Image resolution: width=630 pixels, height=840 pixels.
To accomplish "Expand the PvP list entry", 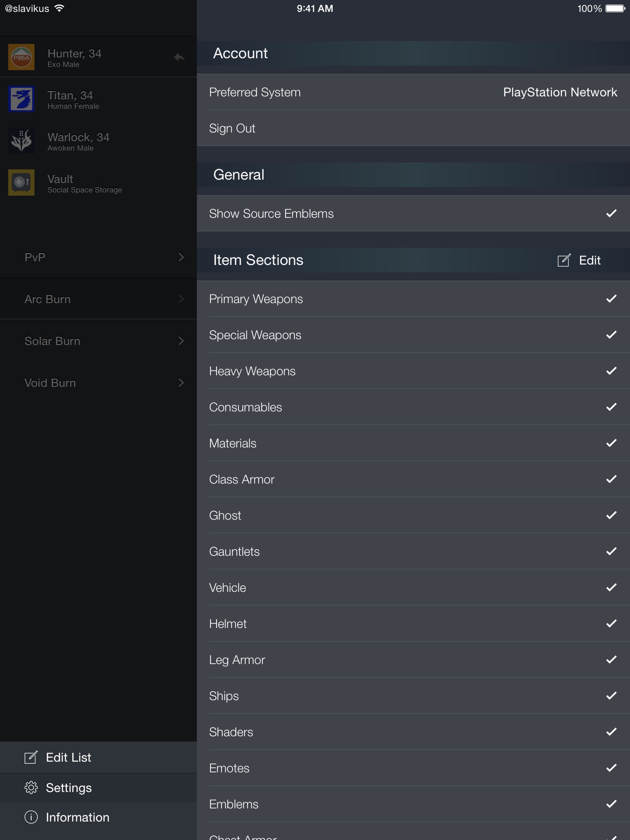I will coord(181,257).
